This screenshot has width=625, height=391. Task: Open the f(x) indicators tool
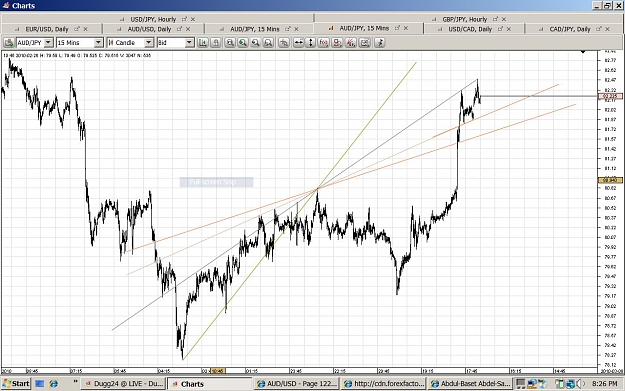(x=324, y=43)
